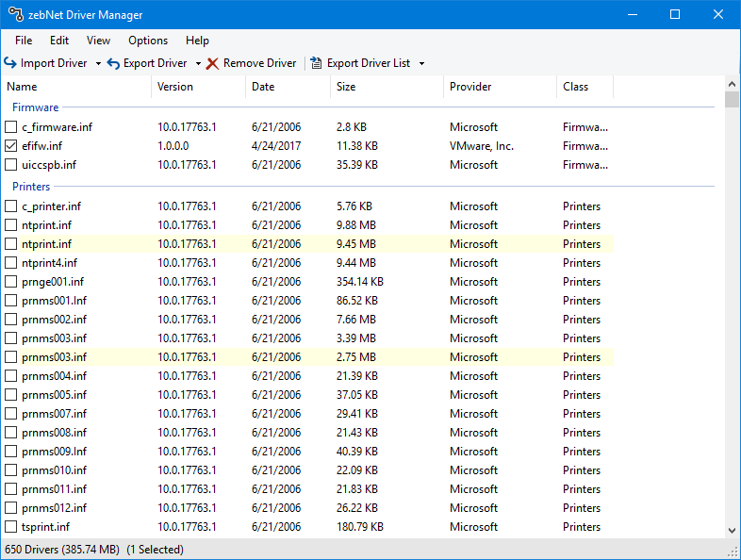Screen dimensions: 741x560
Task: Uncheck the efifw.inf checkbox
Action: (11, 146)
